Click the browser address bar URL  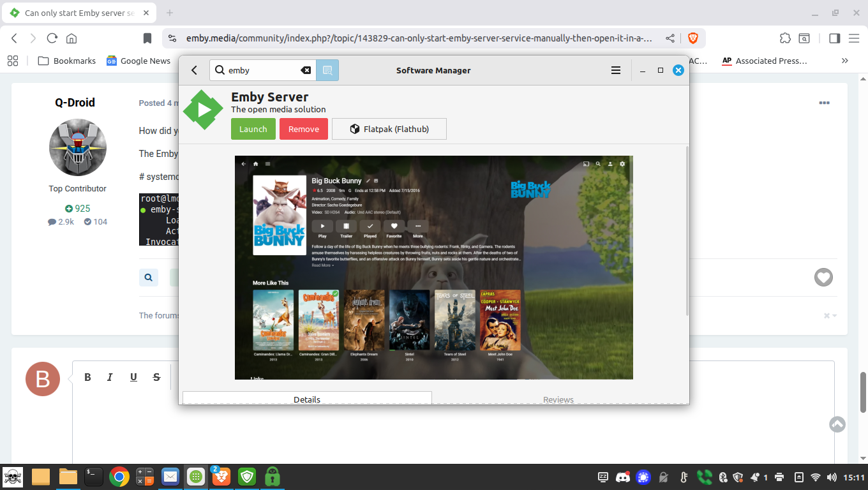tap(419, 38)
